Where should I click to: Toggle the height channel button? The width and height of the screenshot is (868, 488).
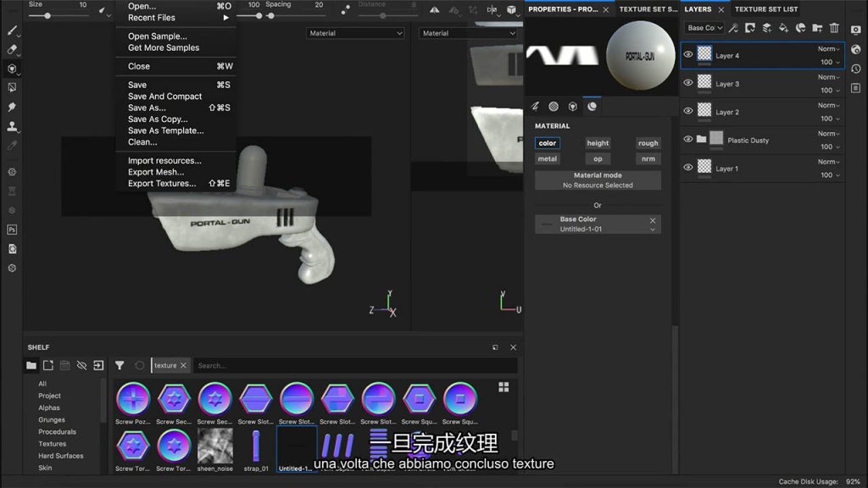click(598, 142)
